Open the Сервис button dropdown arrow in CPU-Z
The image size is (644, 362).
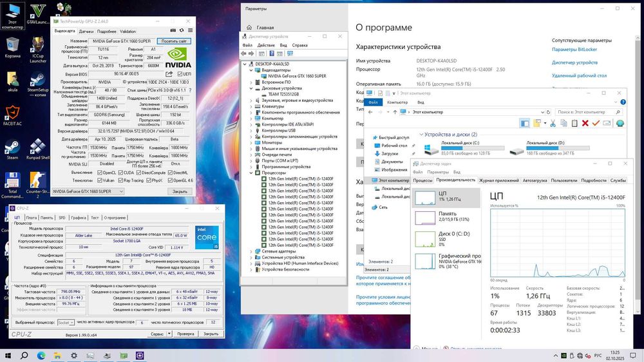[x=169, y=334]
